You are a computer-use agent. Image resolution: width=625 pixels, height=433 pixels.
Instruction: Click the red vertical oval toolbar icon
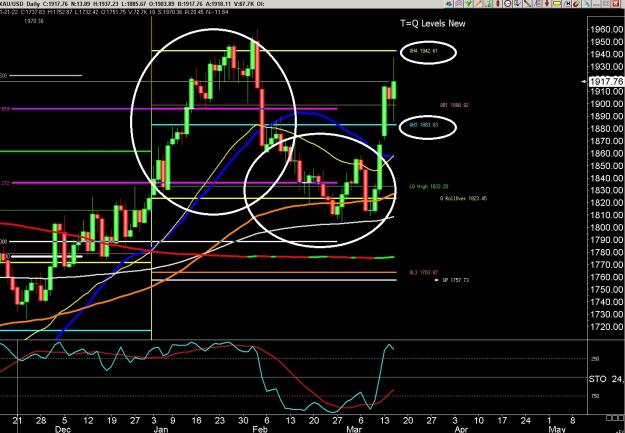(x=498, y=4)
